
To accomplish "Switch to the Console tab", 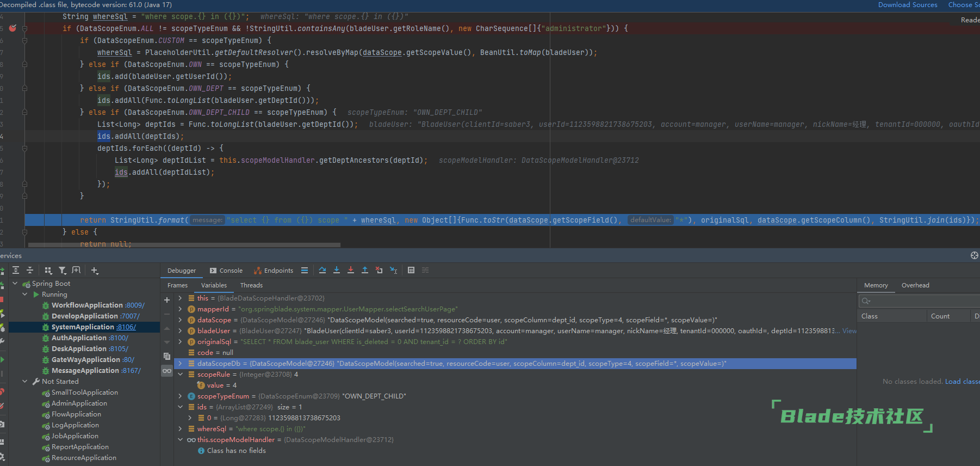I will click(226, 271).
